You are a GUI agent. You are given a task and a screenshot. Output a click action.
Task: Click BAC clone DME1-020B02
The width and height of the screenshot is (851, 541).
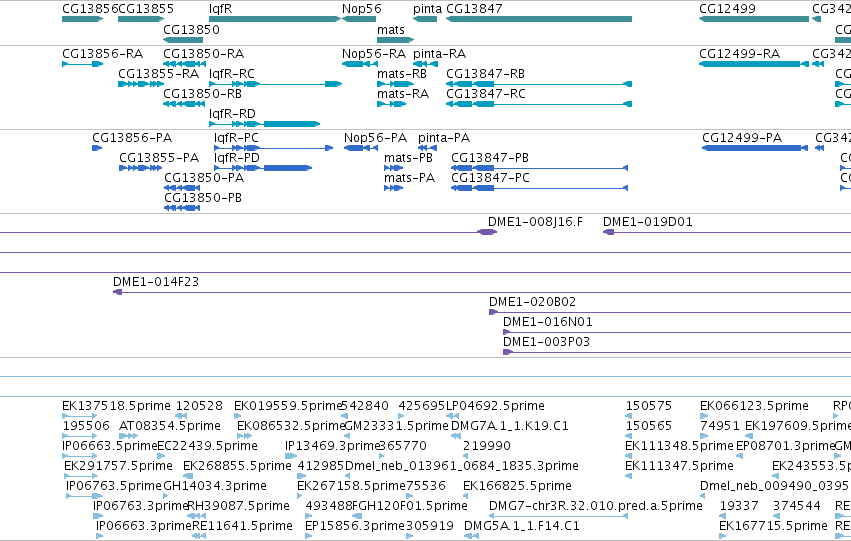pos(670,313)
